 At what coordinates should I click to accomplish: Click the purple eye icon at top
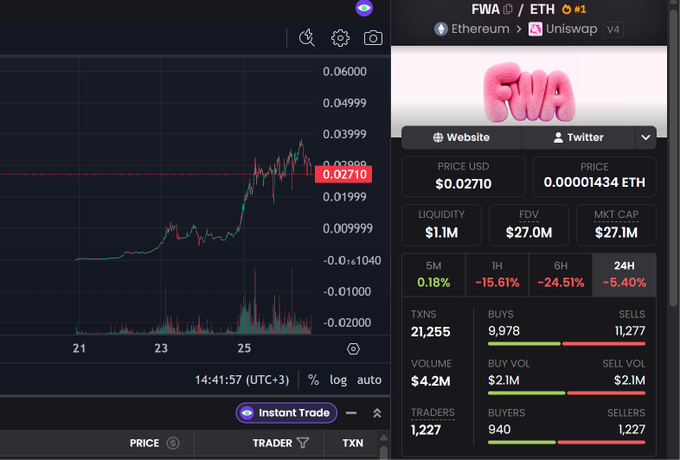[364, 8]
